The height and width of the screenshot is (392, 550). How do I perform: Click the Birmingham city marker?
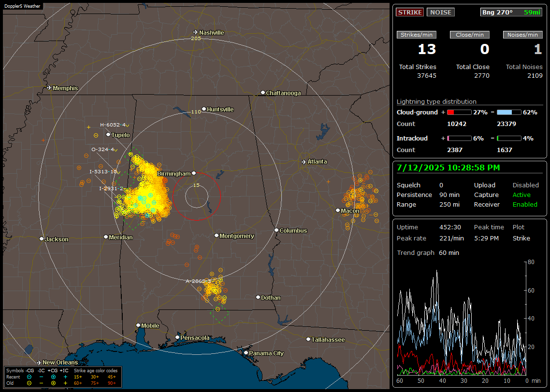pyautogui.click(x=194, y=173)
